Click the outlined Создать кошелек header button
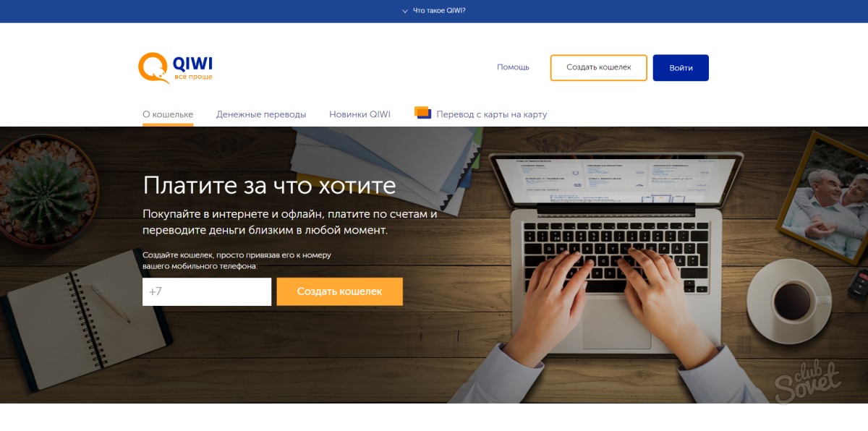 tap(598, 67)
